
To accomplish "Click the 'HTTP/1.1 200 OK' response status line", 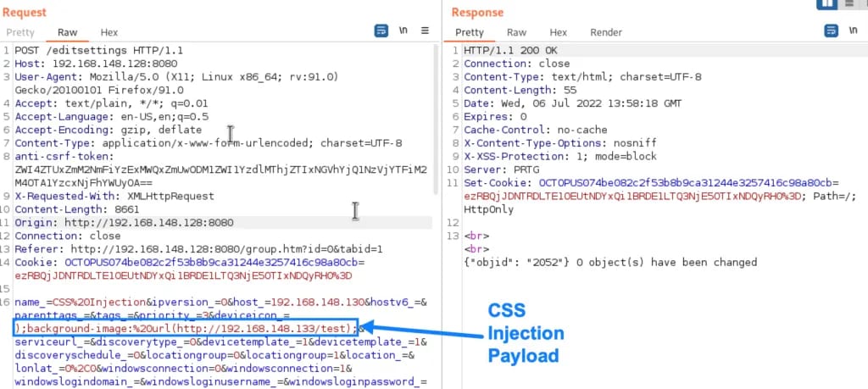I will [x=511, y=50].
